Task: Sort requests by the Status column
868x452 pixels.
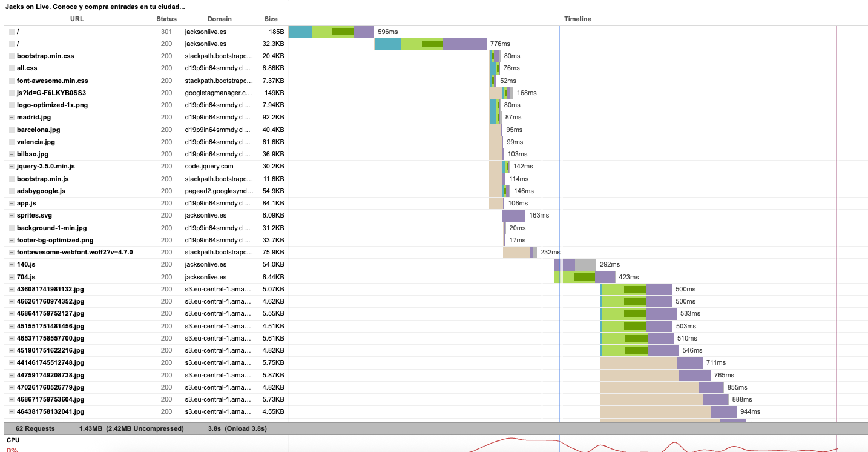Action: pos(166,19)
